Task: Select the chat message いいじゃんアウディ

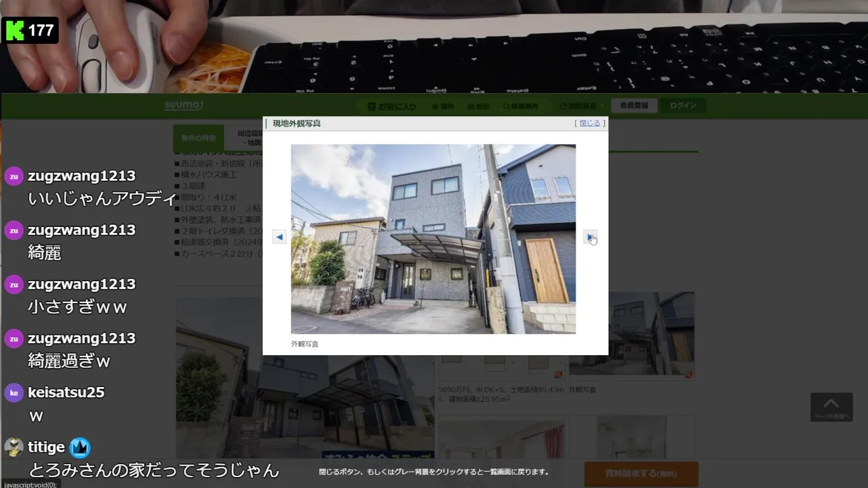Action: (x=102, y=199)
